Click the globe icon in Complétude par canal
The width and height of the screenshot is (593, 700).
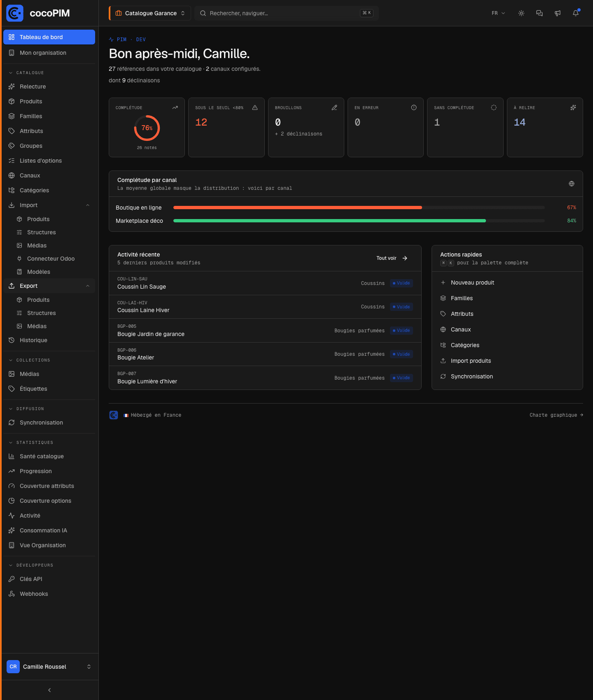click(x=572, y=184)
